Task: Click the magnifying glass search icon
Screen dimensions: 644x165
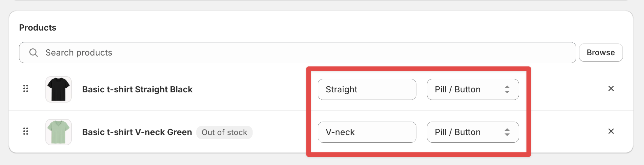Action: [34, 53]
